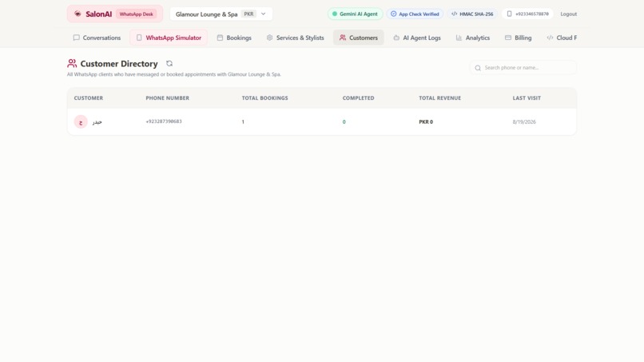This screenshot has width=644, height=362.
Task: Switch to the Analytics tab
Action: (x=473, y=38)
